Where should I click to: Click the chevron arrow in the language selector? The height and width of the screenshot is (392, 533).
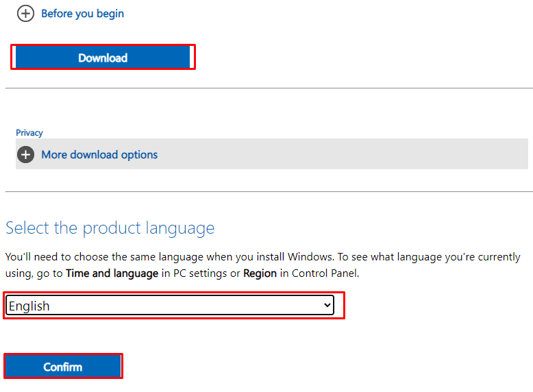(x=327, y=305)
